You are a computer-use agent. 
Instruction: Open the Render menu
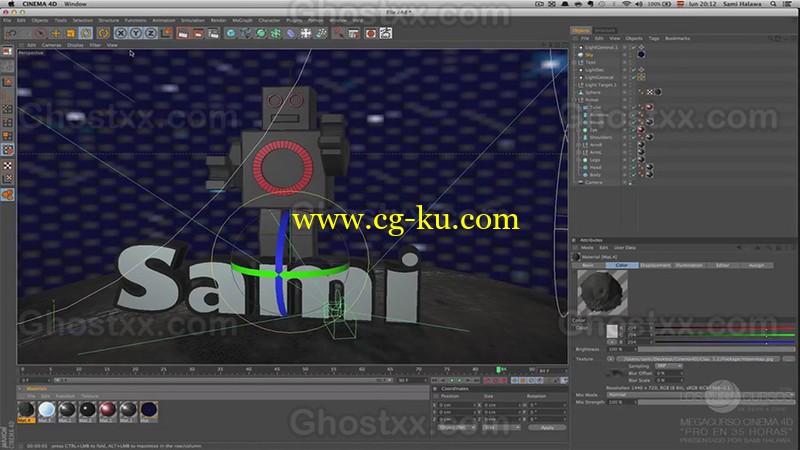[x=218, y=20]
